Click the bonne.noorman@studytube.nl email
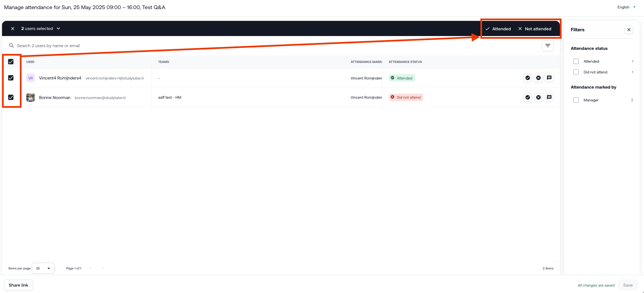 100,98
